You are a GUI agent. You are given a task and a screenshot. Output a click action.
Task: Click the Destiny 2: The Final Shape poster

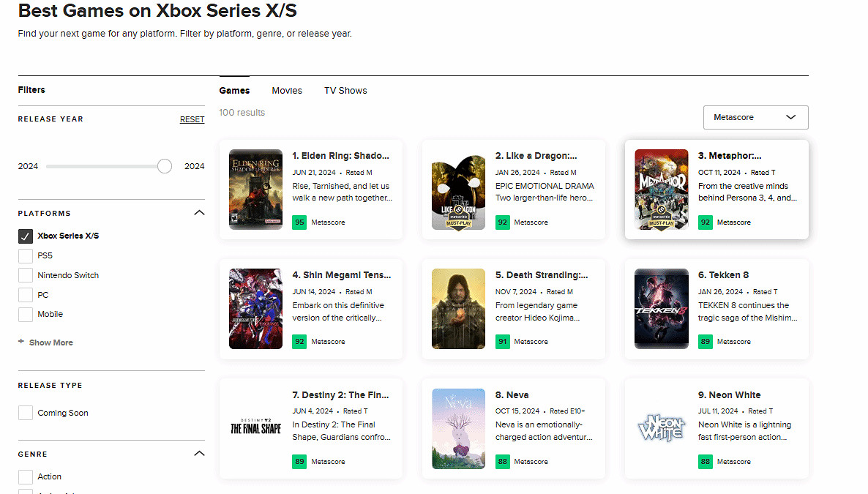255,429
